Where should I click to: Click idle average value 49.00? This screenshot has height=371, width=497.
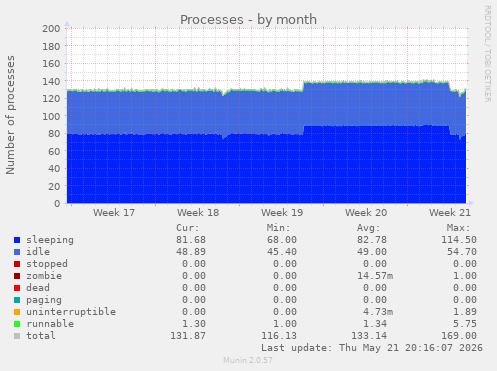tap(372, 252)
